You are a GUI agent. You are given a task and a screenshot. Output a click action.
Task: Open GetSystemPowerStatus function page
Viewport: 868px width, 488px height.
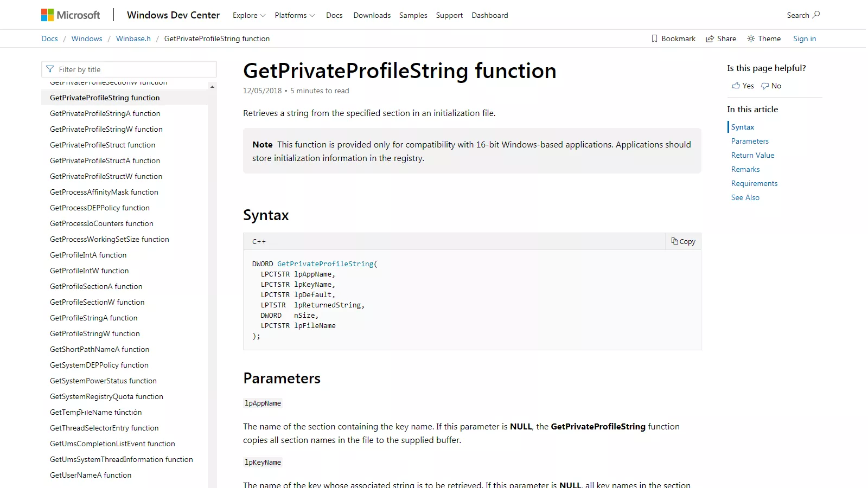[x=103, y=381]
